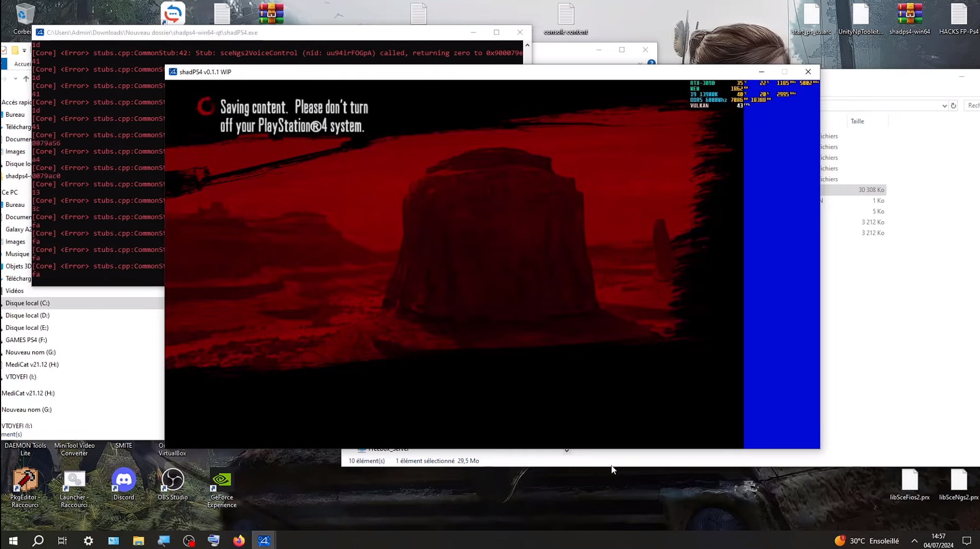Switch to OBS recording icon on taskbar
980x549 pixels.
click(x=189, y=541)
